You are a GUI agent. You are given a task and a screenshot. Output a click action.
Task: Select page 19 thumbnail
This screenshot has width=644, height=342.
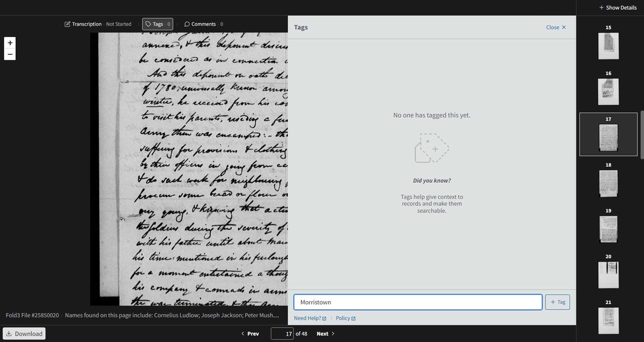[608, 229]
